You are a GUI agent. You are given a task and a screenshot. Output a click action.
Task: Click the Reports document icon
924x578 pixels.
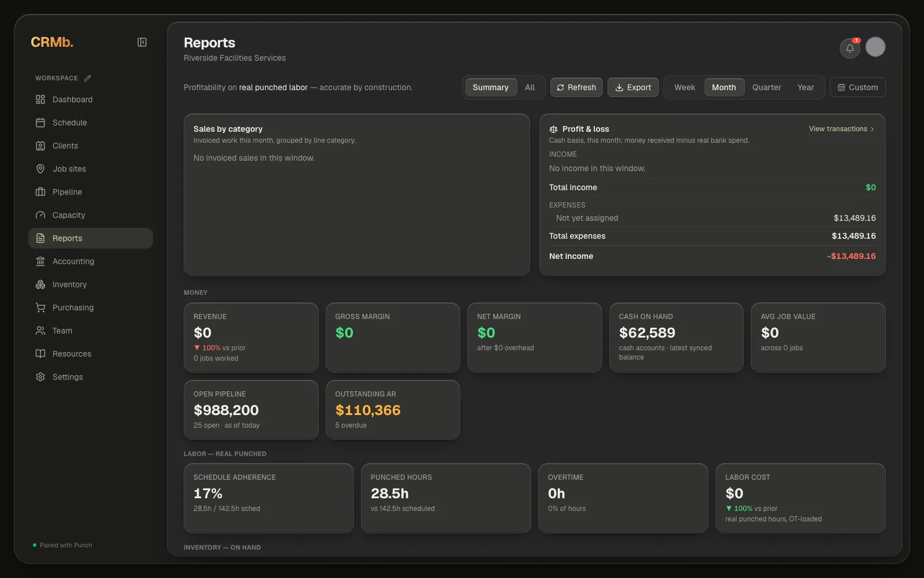point(40,238)
